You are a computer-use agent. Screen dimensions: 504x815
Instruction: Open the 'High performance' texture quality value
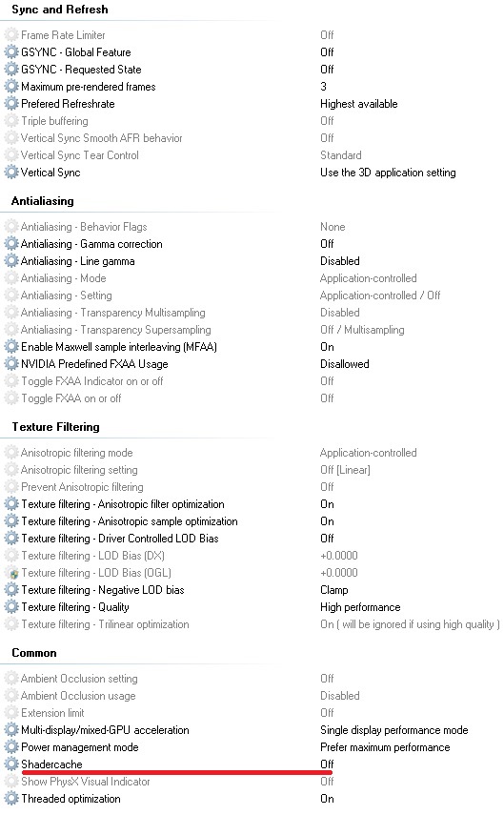(x=360, y=607)
